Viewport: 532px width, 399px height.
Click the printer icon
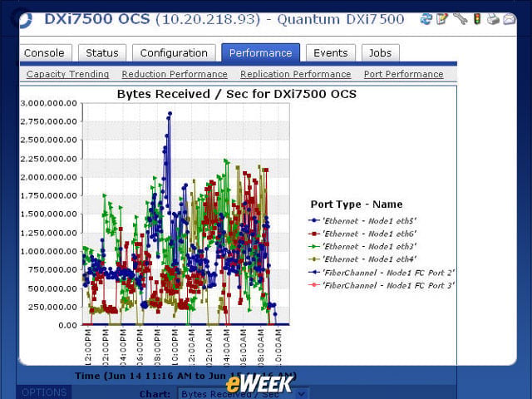tap(493, 19)
